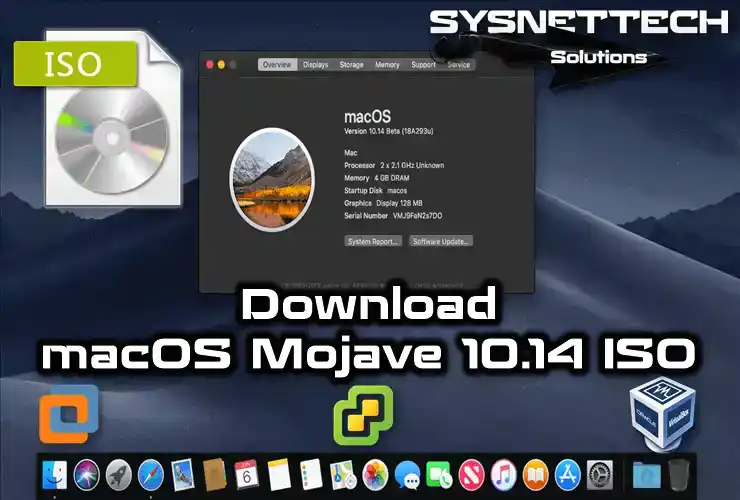
Task: Open Downloads folder in dock
Action: click(x=647, y=475)
